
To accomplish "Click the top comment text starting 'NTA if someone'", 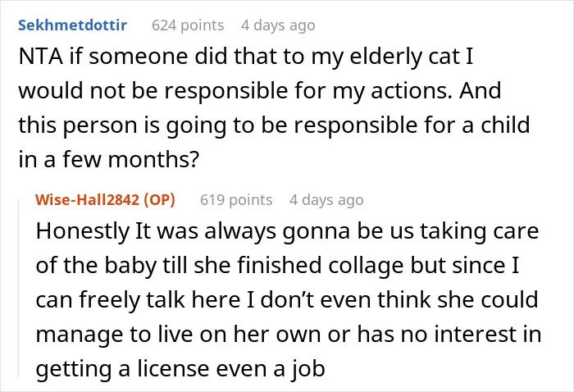I will pos(274,108).
